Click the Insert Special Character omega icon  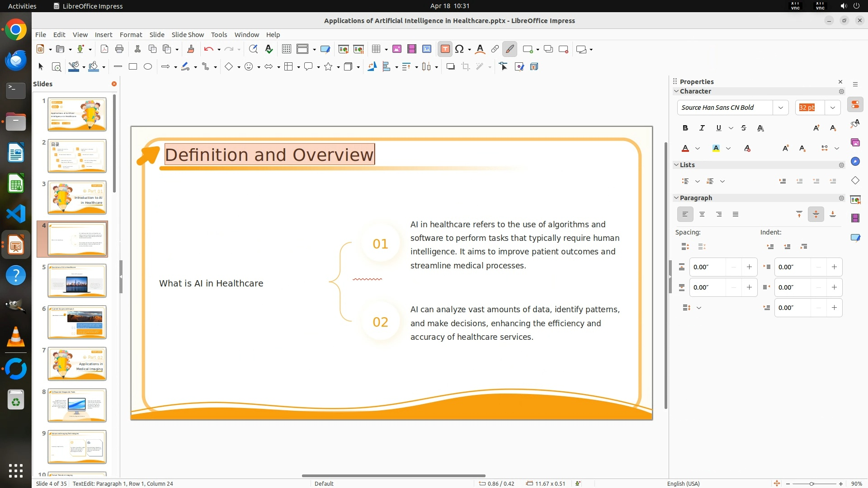coord(459,49)
